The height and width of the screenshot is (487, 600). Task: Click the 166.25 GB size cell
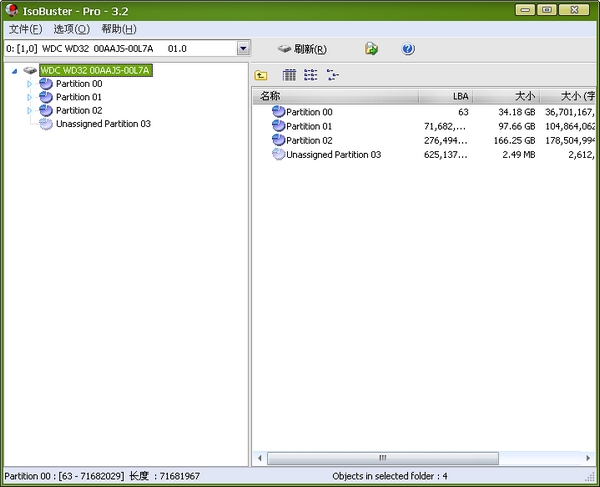tap(514, 140)
